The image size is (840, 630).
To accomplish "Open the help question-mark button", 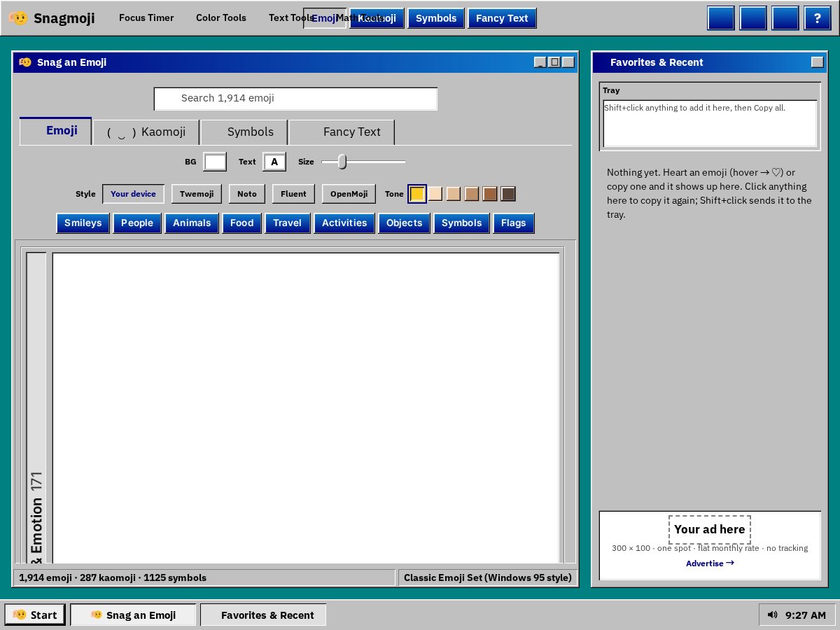I will 818,18.
